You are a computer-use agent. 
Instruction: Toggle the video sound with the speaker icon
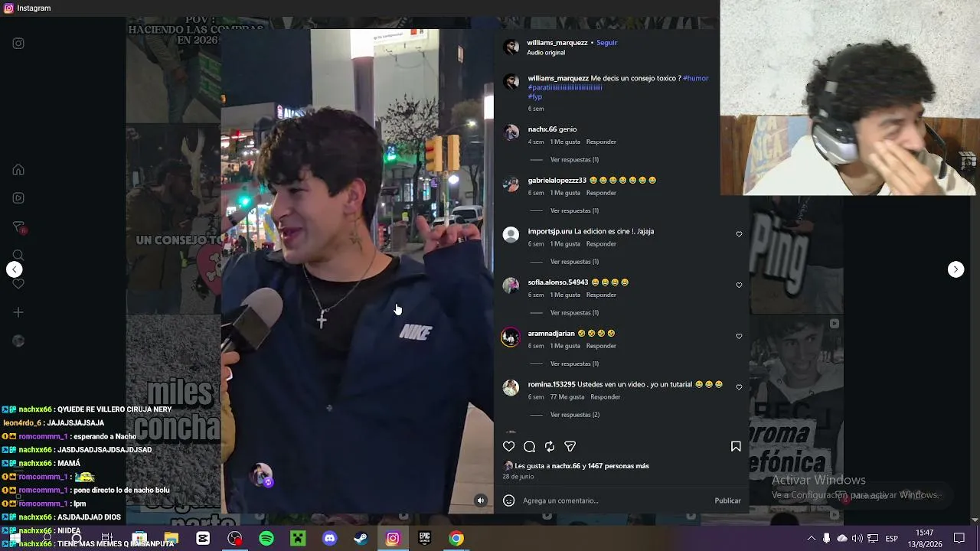click(481, 500)
